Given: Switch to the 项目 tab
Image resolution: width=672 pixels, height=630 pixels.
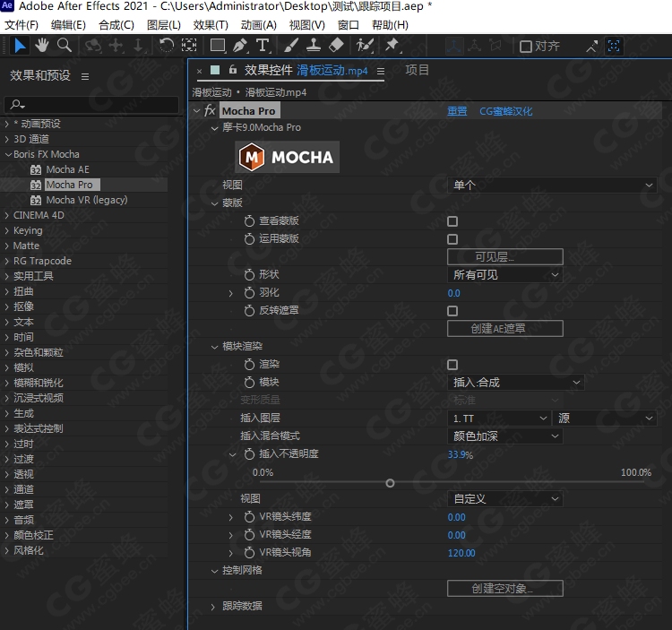Looking at the screenshot, I should 417,70.
